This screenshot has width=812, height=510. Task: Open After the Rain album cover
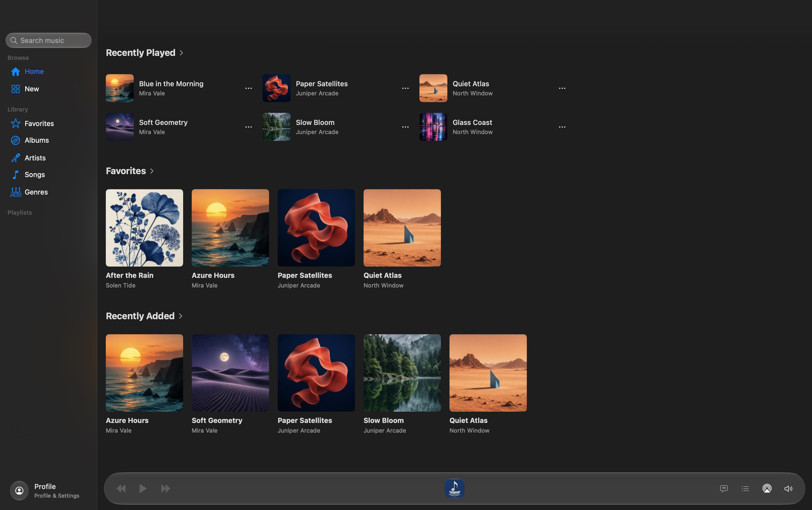(144, 228)
